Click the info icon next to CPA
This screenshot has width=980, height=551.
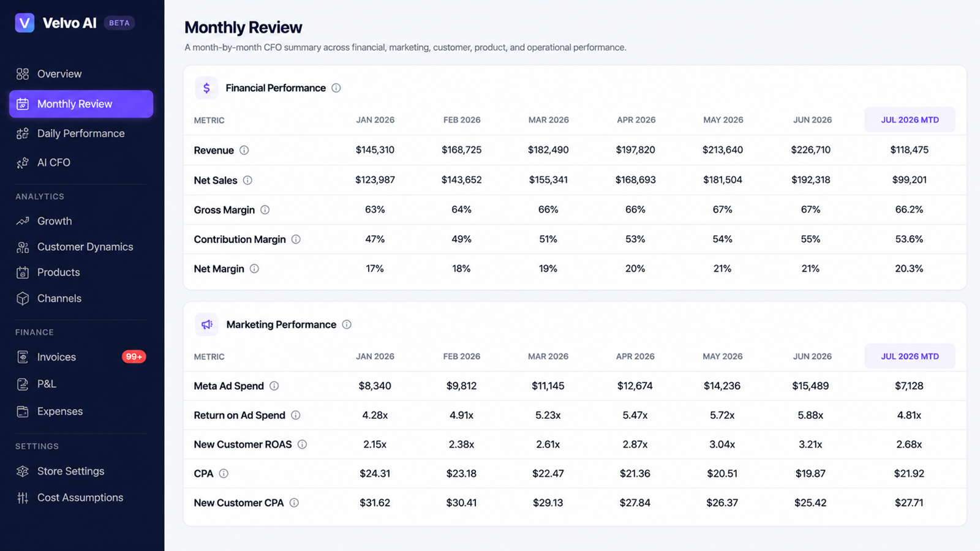click(224, 473)
